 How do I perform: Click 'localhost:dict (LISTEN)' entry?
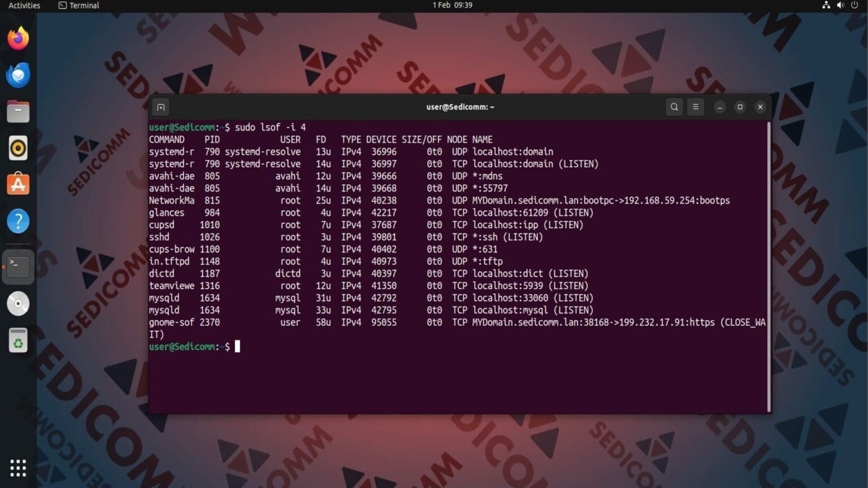[531, 273]
